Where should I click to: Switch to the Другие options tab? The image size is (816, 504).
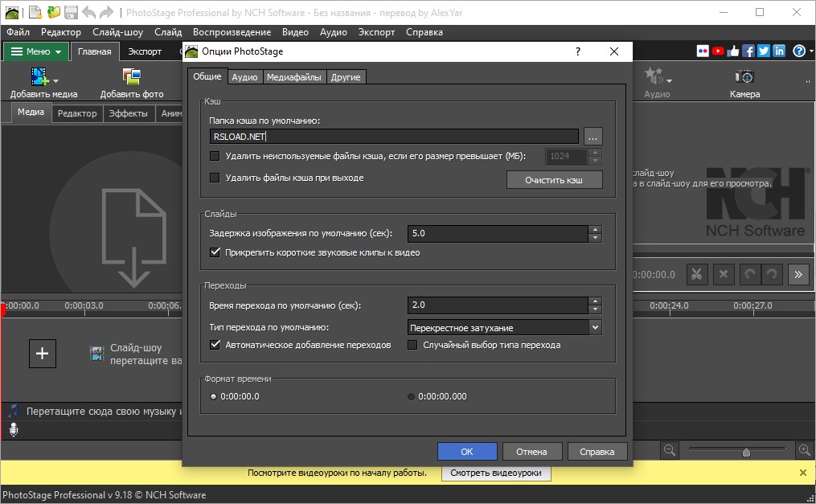pyautogui.click(x=346, y=77)
